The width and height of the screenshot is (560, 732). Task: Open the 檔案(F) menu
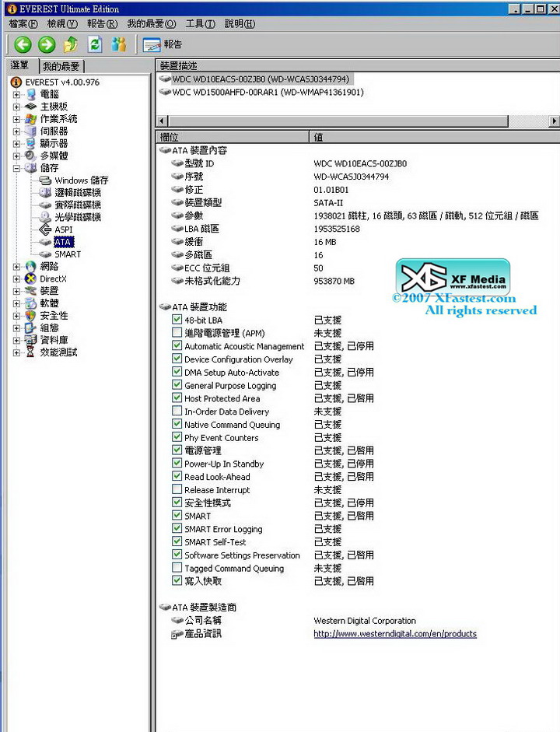[x=23, y=24]
